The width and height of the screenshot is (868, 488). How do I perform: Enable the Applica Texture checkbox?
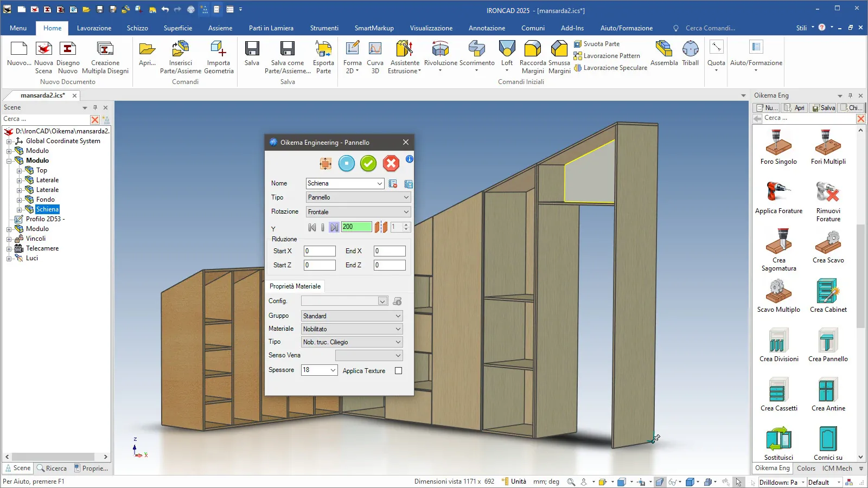[399, 371]
